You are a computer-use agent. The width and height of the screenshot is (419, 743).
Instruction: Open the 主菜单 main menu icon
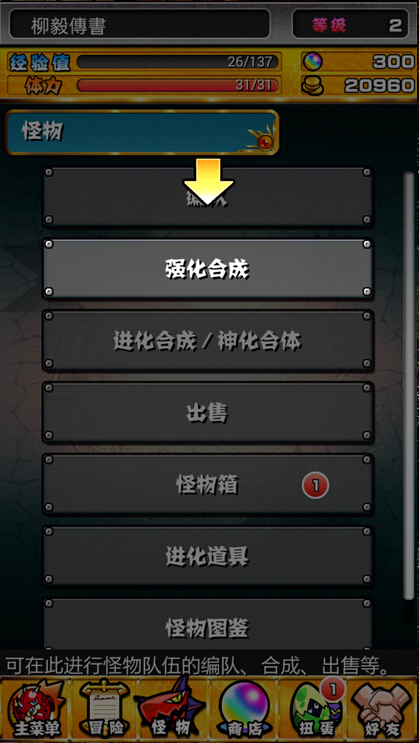click(36, 709)
